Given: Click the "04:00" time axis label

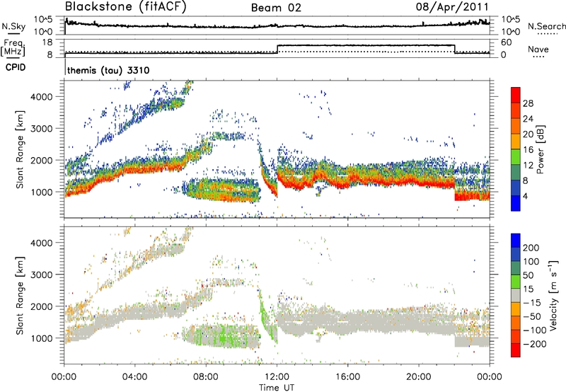Looking at the screenshot, I should (135, 377).
